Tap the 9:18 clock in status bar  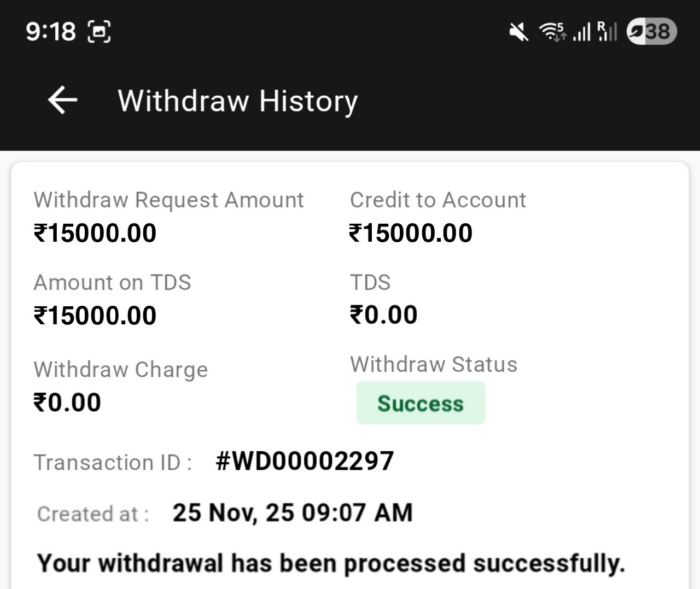click(50, 31)
